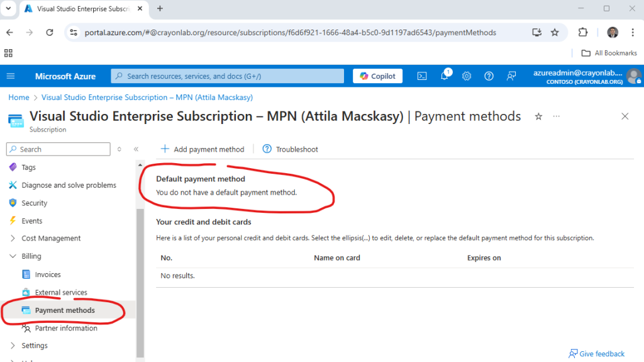Open the Azure portal hamburger menu

[x=11, y=76]
